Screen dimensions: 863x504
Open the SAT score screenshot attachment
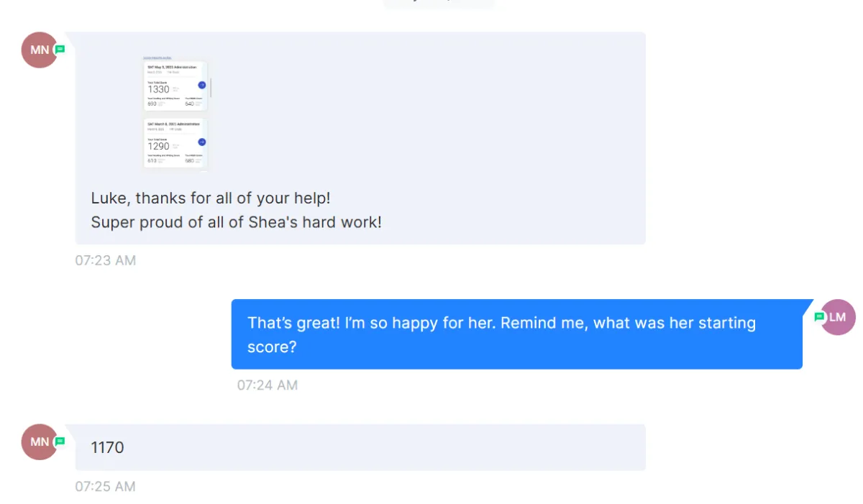tap(175, 113)
